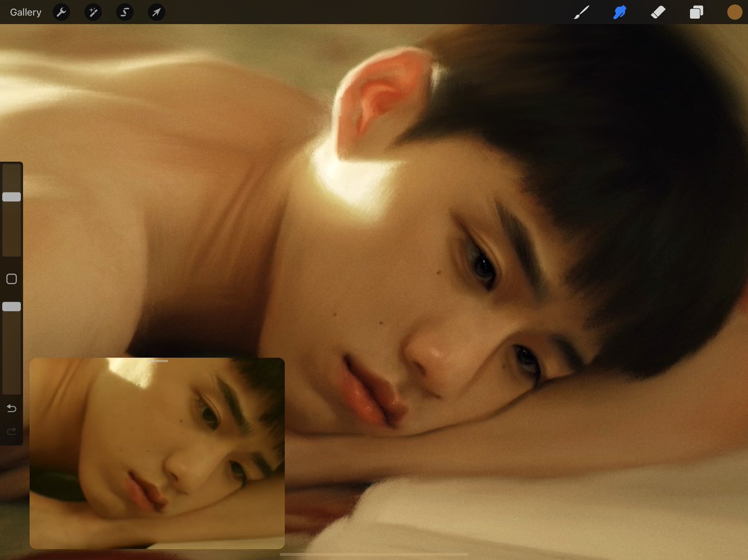748x560 pixels.
Task: Activate the Transform arrow tool
Action: [x=156, y=12]
